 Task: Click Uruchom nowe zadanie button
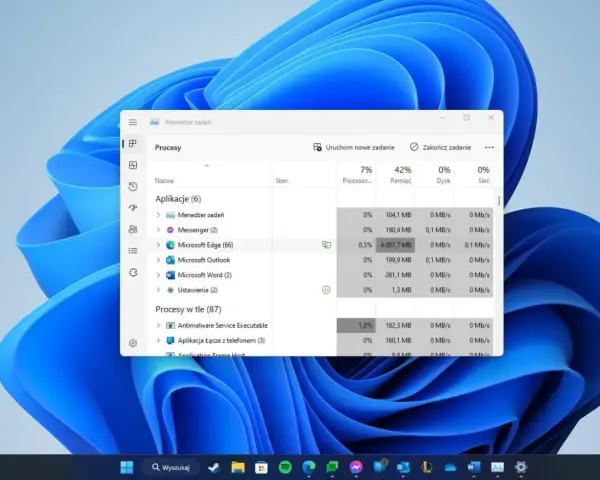pyautogui.click(x=354, y=147)
